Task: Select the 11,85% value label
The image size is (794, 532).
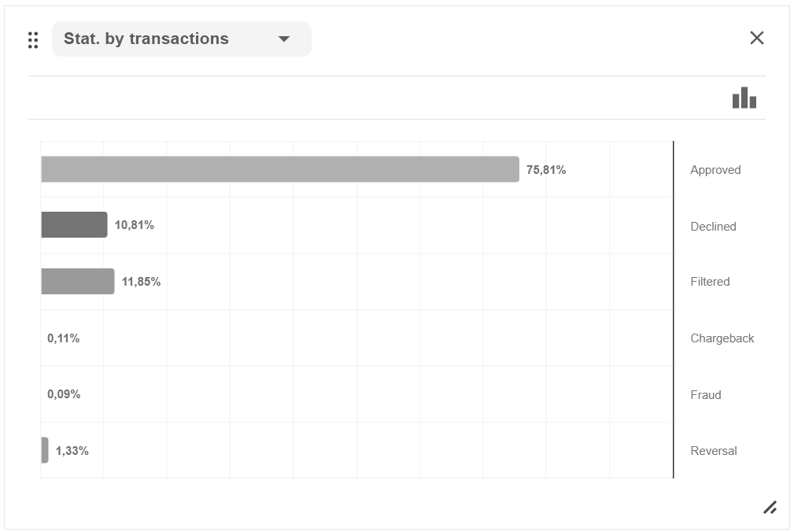Action: click(x=141, y=282)
